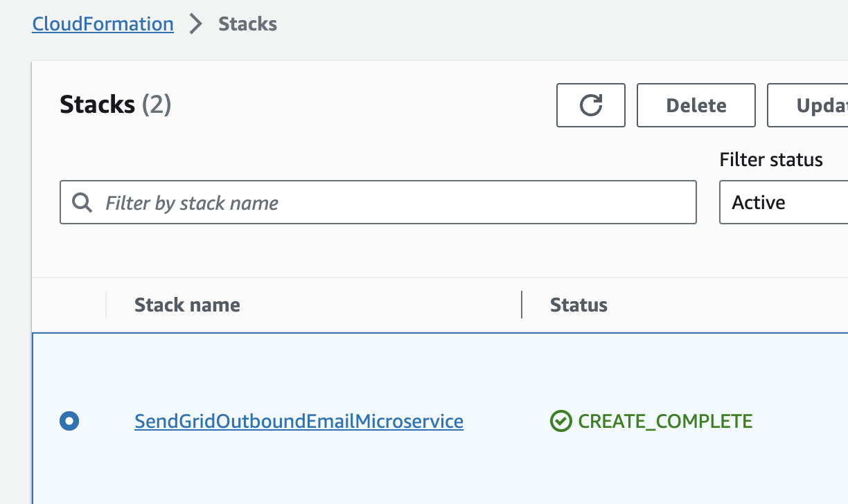Click the Delete stack button

[x=696, y=105]
